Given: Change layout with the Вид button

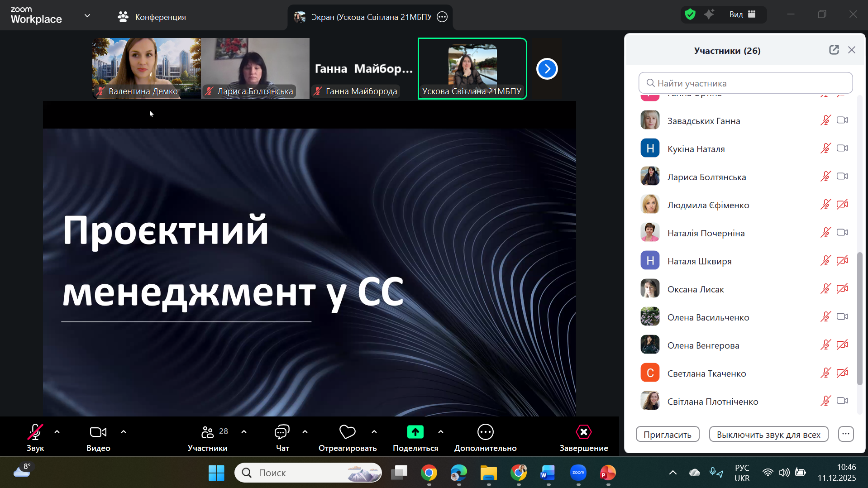Looking at the screenshot, I should [743, 14].
